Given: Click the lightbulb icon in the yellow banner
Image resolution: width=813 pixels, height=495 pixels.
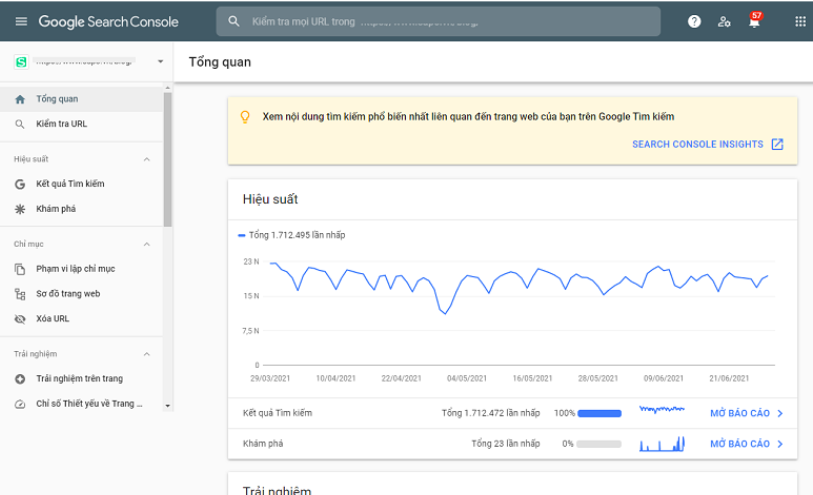Looking at the screenshot, I should 245,117.
